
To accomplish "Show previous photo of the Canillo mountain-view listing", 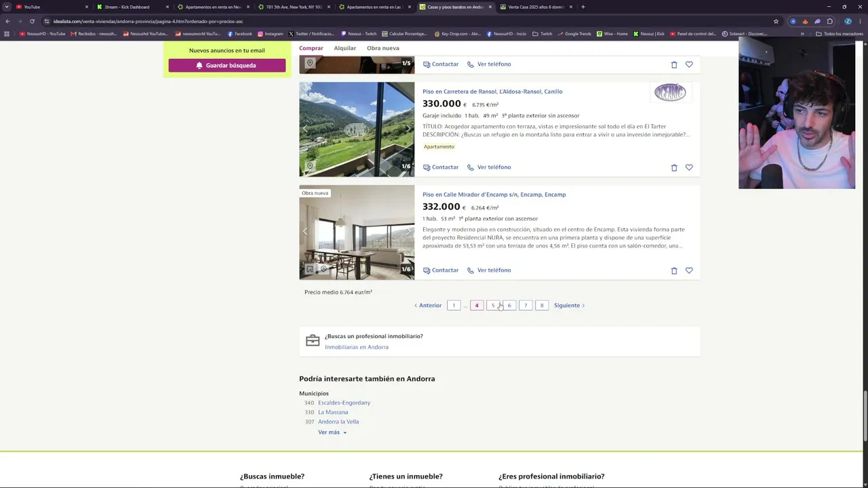I will click(x=305, y=129).
